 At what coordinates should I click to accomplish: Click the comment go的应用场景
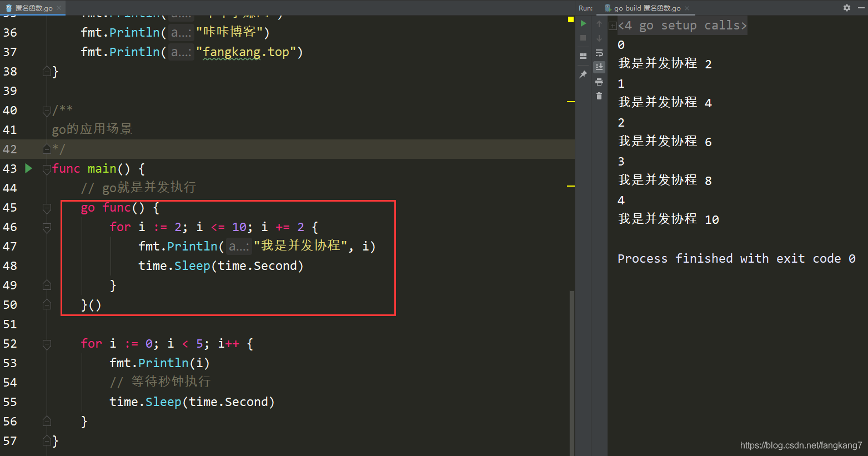tap(92, 129)
